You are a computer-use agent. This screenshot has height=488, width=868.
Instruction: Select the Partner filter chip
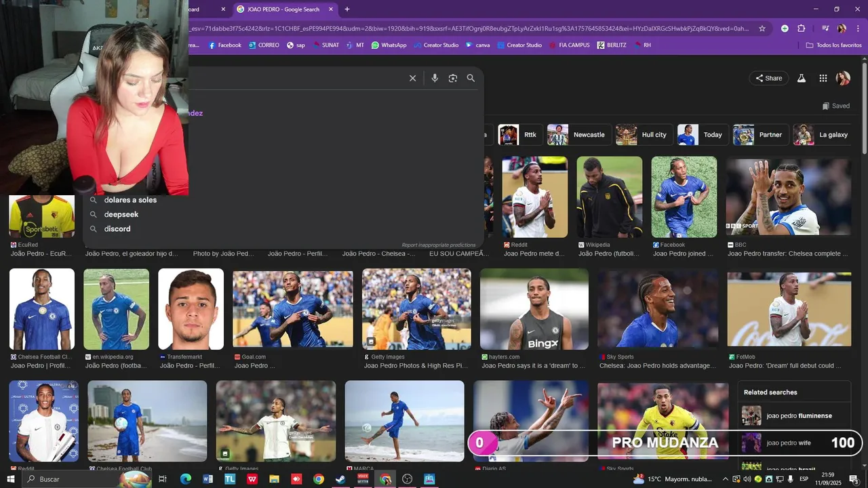click(761, 135)
